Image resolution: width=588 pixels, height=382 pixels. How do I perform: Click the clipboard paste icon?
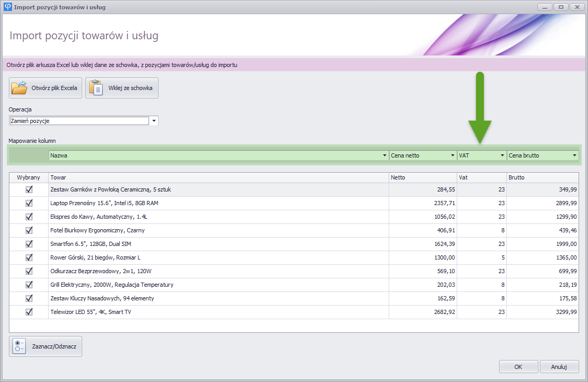pyautogui.click(x=96, y=88)
